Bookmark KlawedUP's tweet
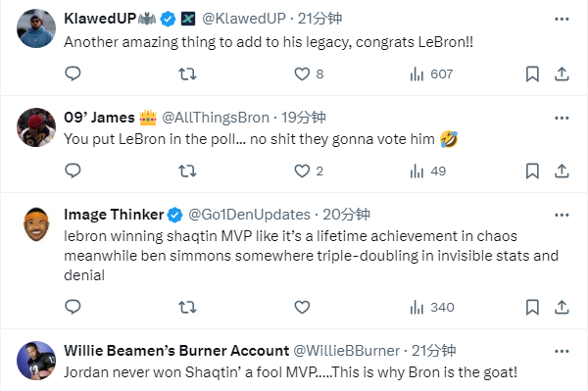Screen dimensions: 588x391 [x=532, y=73]
